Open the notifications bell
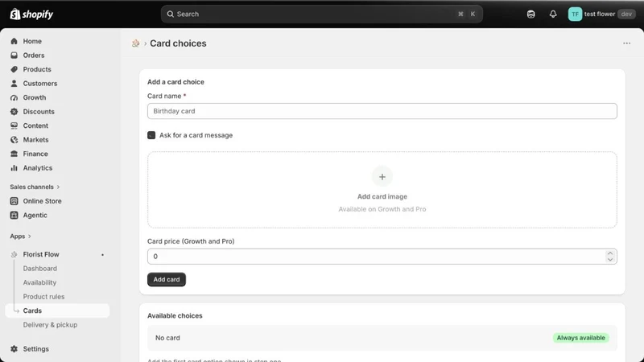Screen dimensions: 644x362 click(x=553, y=14)
